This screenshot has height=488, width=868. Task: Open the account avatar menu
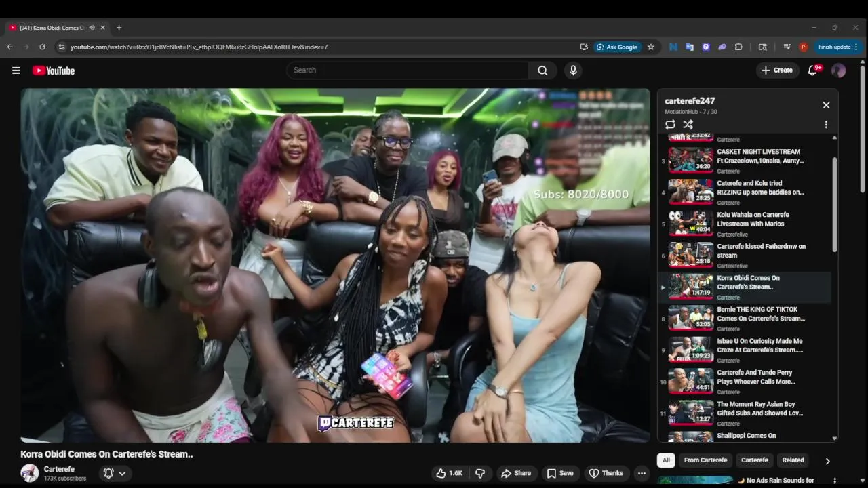[x=839, y=70]
